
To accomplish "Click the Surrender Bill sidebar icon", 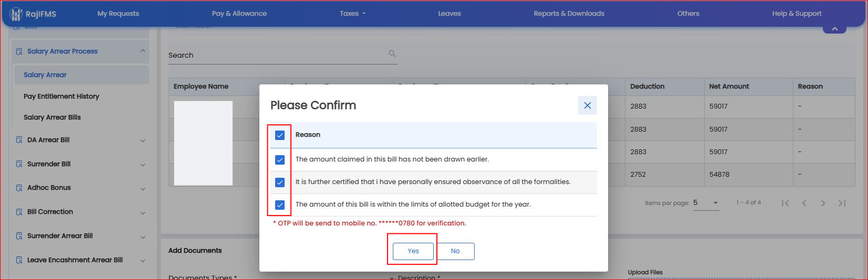I will tap(19, 164).
